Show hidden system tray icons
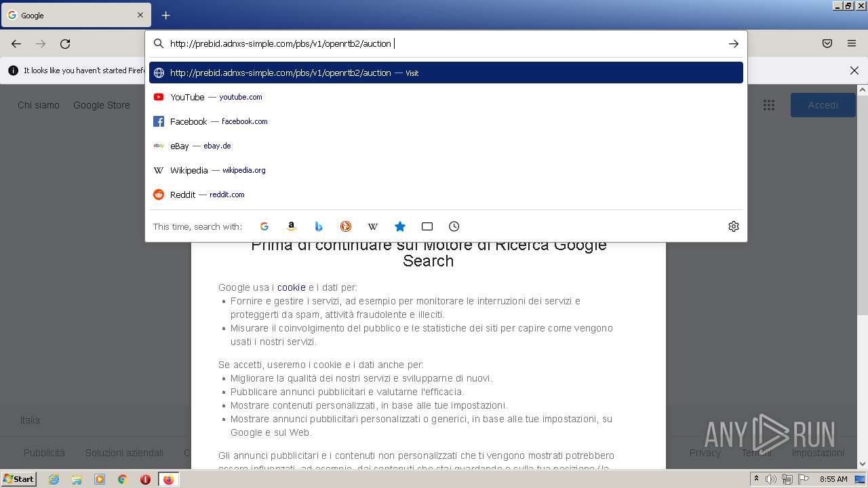 tap(756, 479)
